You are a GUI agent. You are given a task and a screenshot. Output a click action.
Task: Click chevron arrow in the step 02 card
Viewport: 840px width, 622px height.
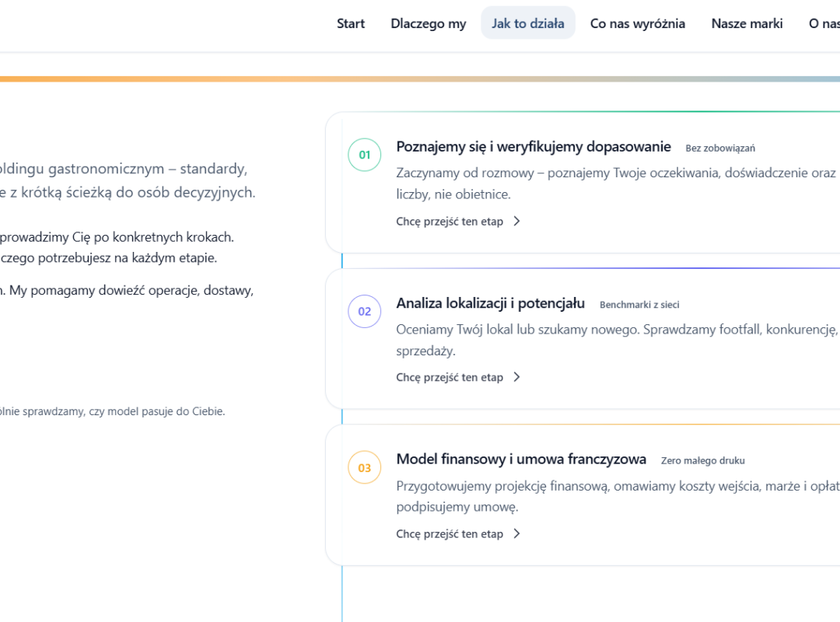[516, 378]
